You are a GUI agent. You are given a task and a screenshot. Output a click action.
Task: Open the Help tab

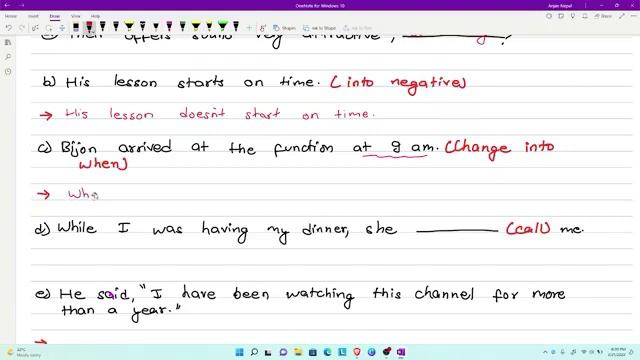pos(95,16)
